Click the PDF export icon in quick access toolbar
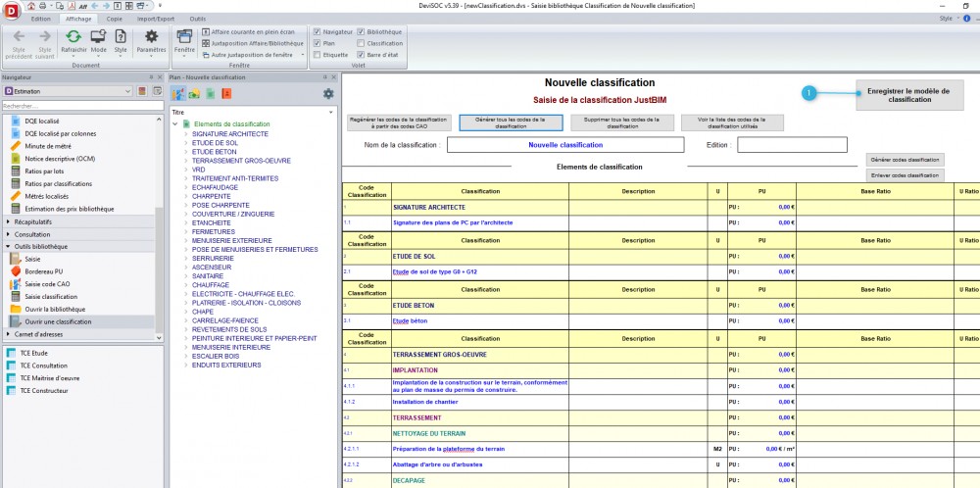980x488 pixels. coord(72,5)
